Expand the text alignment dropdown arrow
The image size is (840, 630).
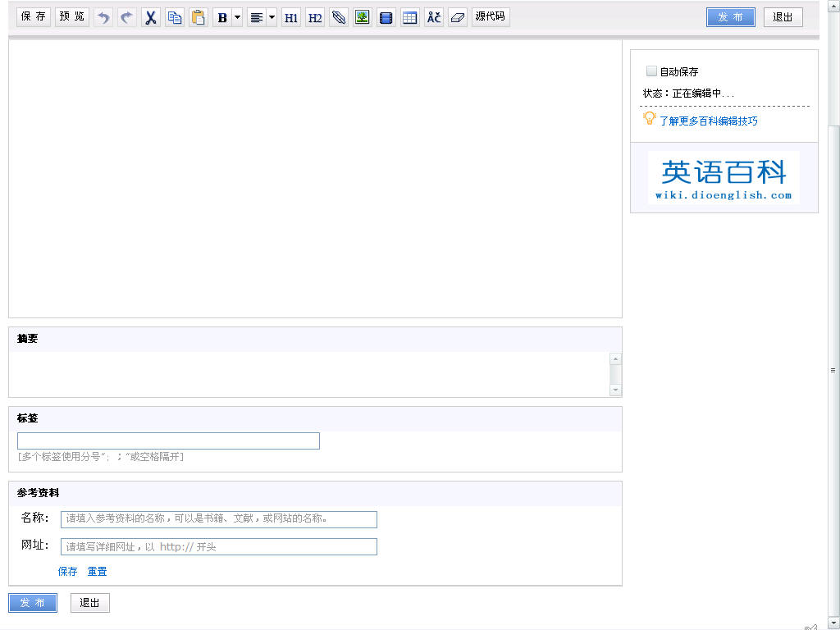coord(272,17)
